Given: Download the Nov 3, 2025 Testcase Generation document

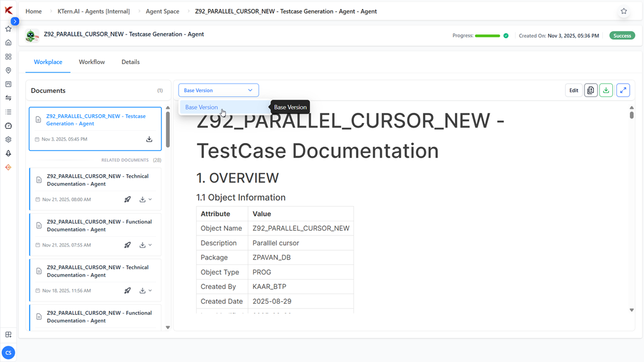Looking at the screenshot, I should click(149, 140).
